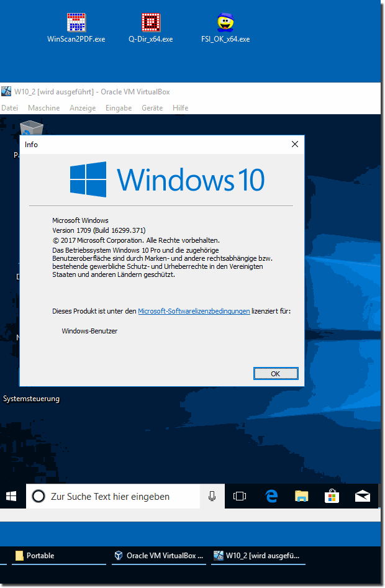The image size is (385, 588).
Task: Open the Microsoft-Softwarelizenzbedingungen link
Action: coord(194,311)
